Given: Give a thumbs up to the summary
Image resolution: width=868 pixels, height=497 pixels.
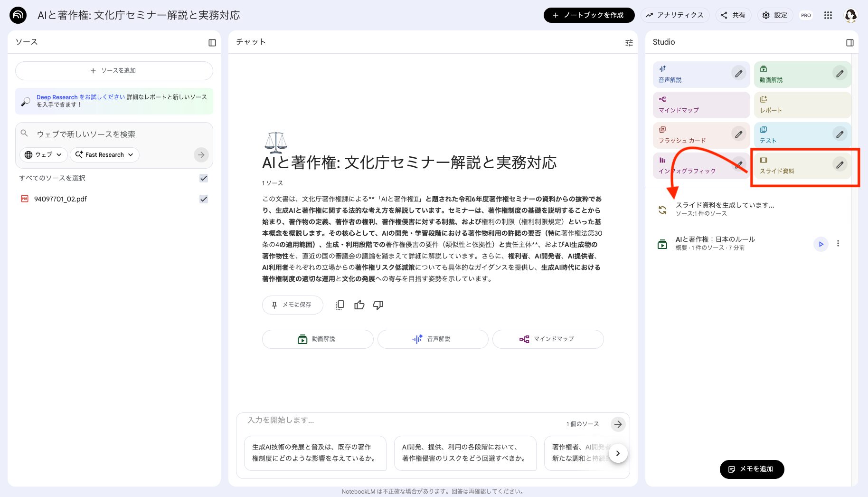Looking at the screenshot, I should [359, 305].
